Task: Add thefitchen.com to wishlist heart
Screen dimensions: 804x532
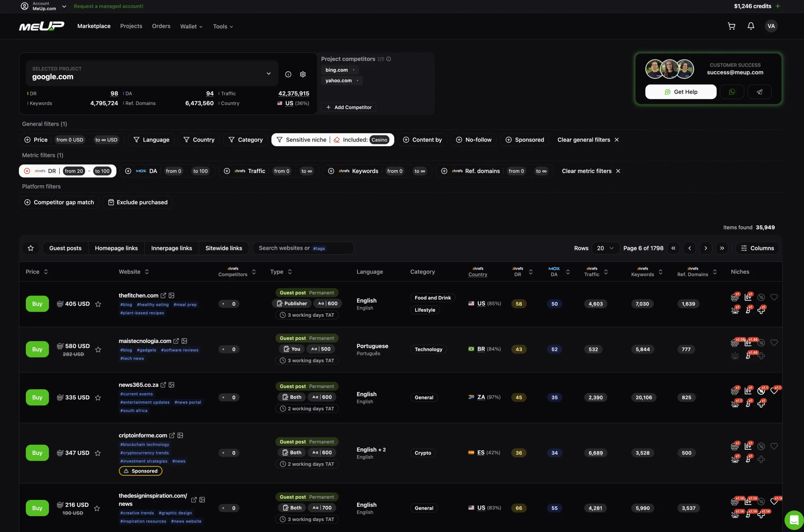Action: (x=774, y=297)
